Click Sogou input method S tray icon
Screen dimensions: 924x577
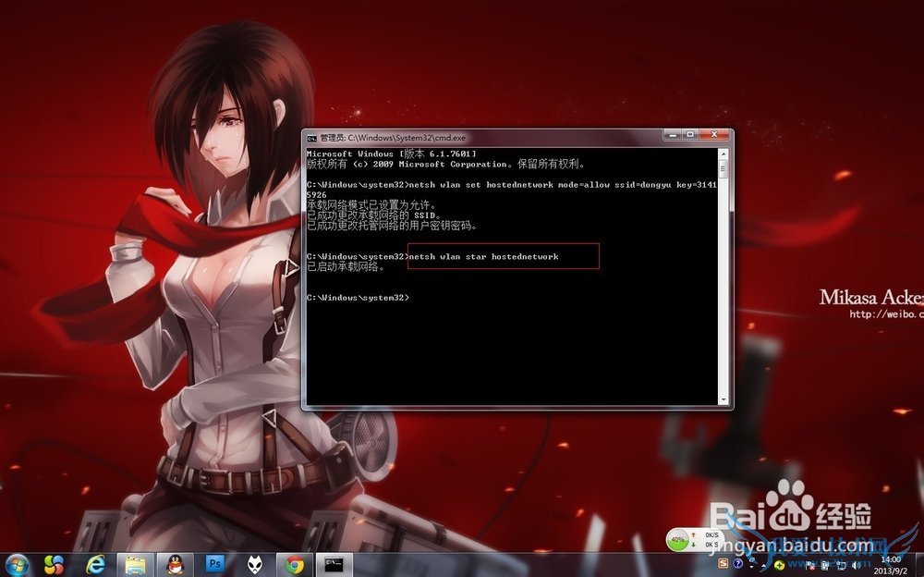point(723,563)
